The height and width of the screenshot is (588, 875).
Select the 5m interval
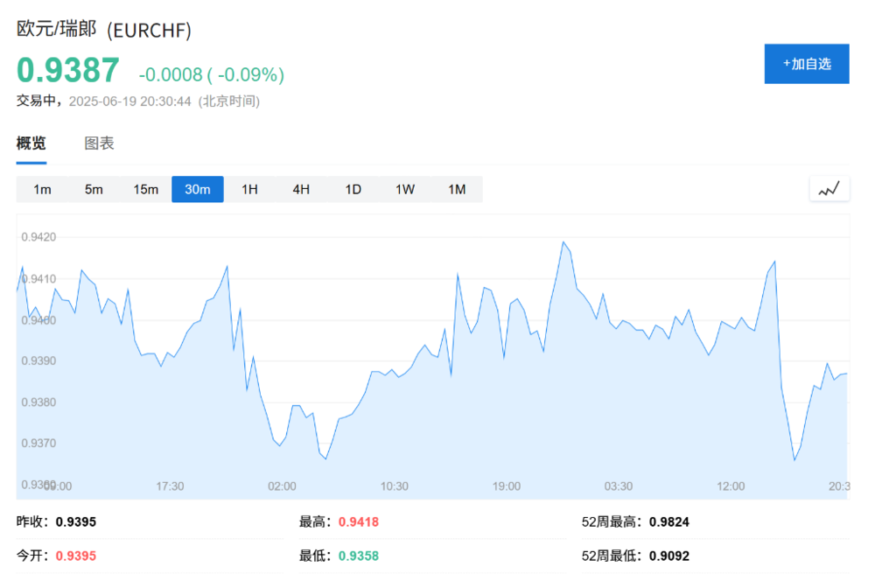(94, 189)
